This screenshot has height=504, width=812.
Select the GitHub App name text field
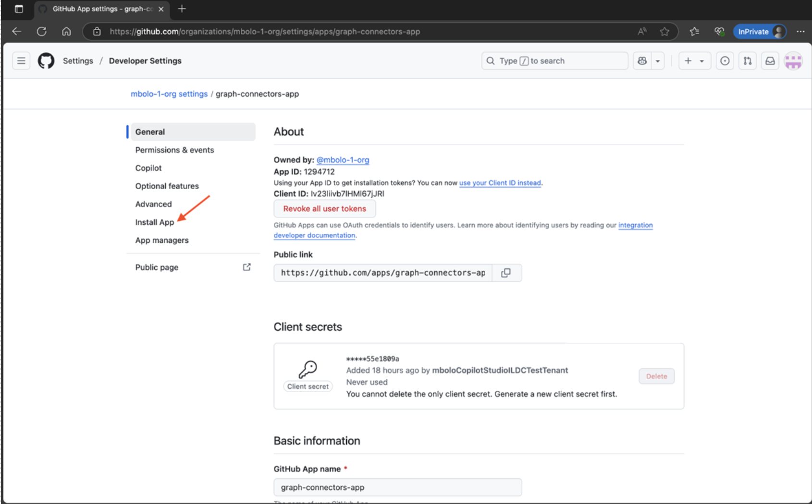pyautogui.click(x=397, y=487)
